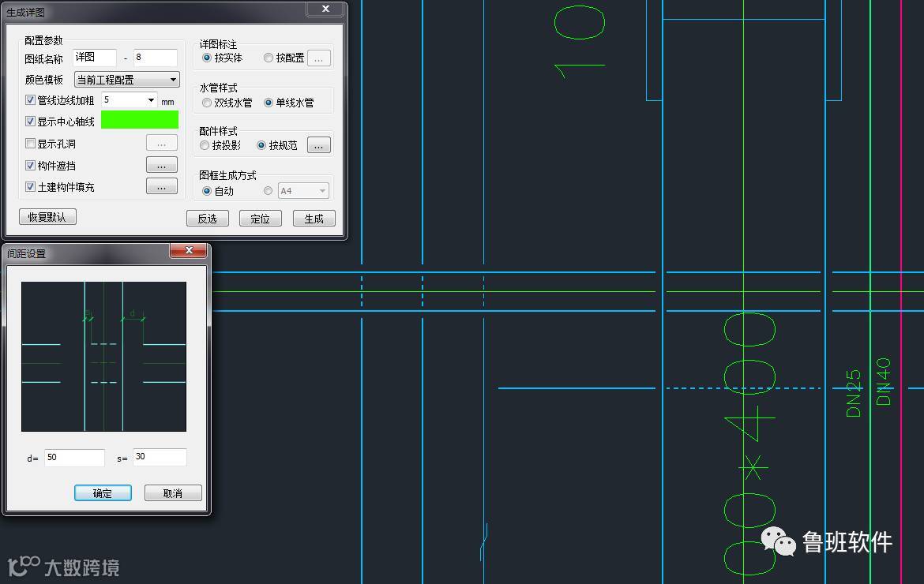Click the 恢复默认 button
This screenshot has width=924, height=584.
pyautogui.click(x=47, y=217)
